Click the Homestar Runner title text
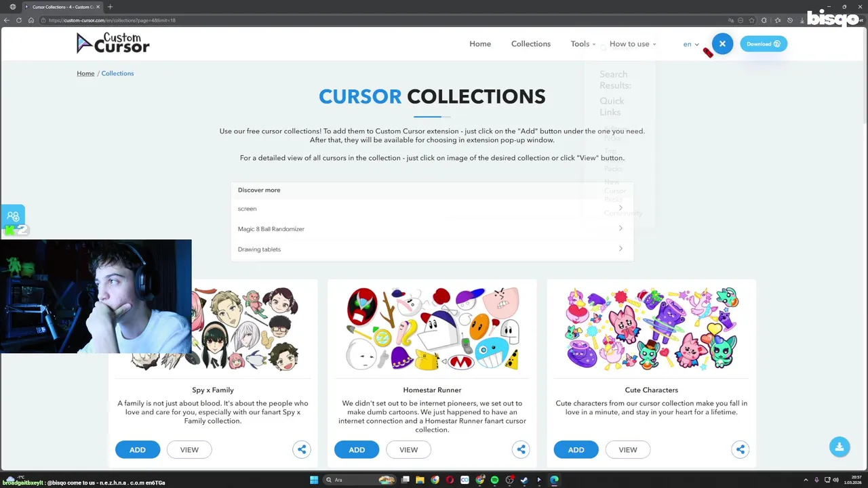 click(x=432, y=390)
